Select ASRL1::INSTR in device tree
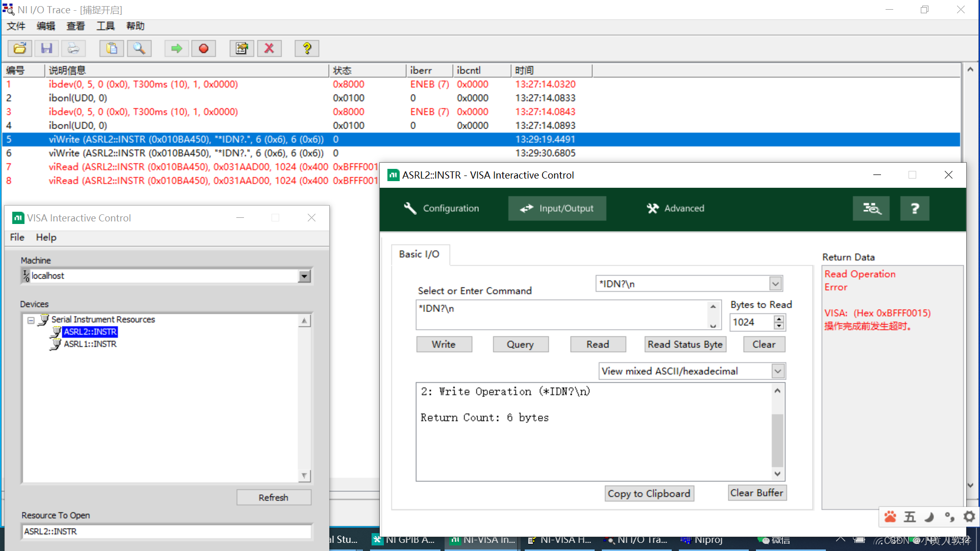Viewport: 980px width, 551px height. pos(90,344)
